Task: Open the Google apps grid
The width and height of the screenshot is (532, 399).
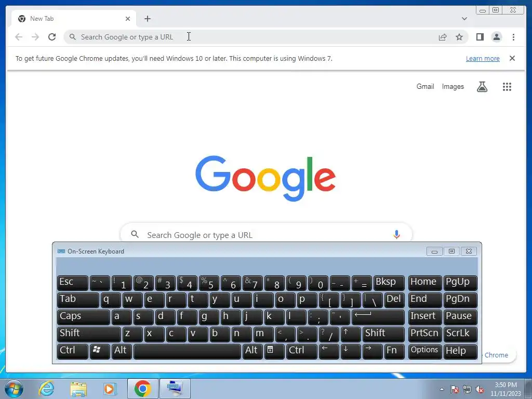Action: point(507,87)
